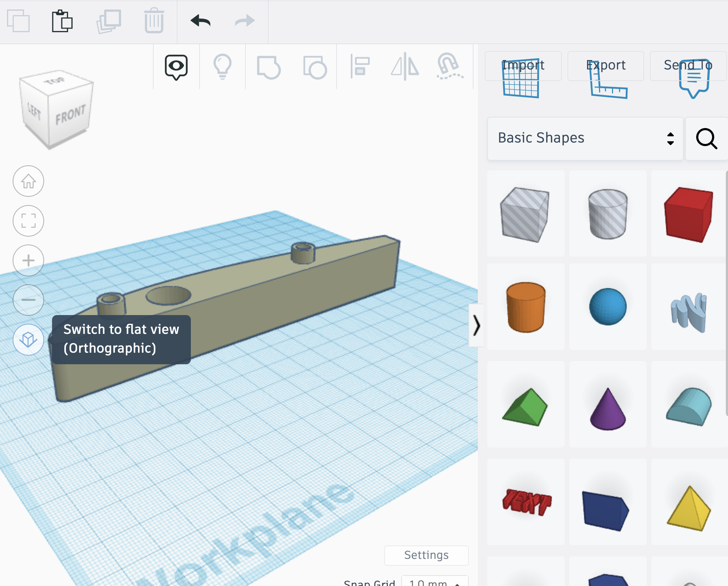Click the Fit all in view button
Screen dimensions: 728x586
tap(29, 221)
